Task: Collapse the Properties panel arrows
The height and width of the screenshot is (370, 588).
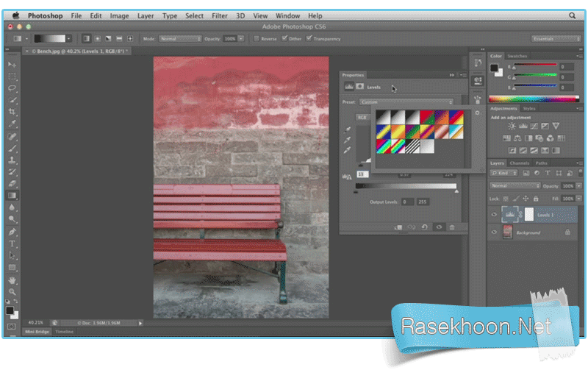Action: pyautogui.click(x=452, y=75)
